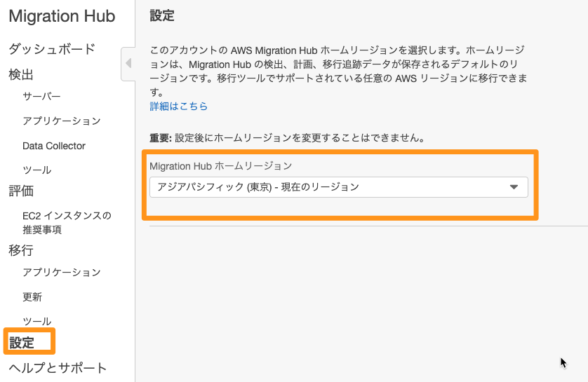Open ツール under 検出
The height and width of the screenshot is (382, 588).
36,170
